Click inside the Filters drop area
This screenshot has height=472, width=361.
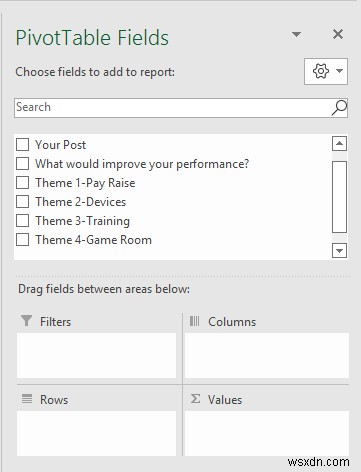[x=96, y=355]
